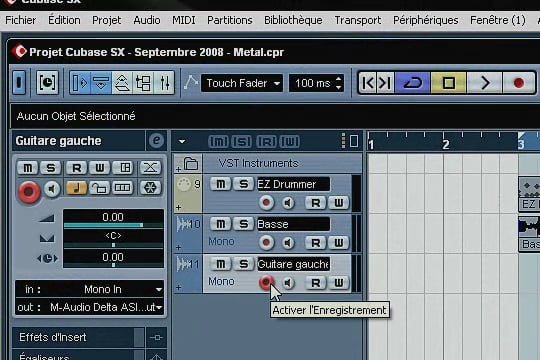
Task: Toggle Read automation in Inspector
Action: [x=76, y=168]
